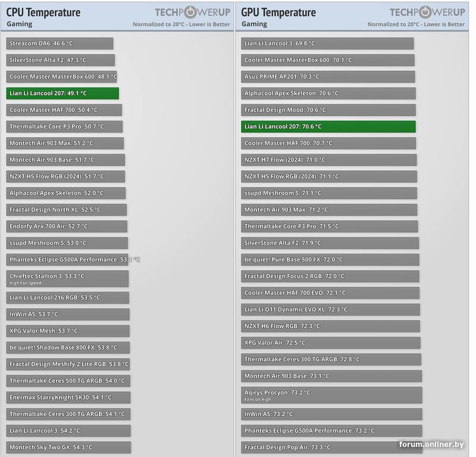The width and height of the screenshot is (476, 457).
Task: Click the TechPowerUp logo in the GPU Temperature chart
Action: [x=427, y=12]
